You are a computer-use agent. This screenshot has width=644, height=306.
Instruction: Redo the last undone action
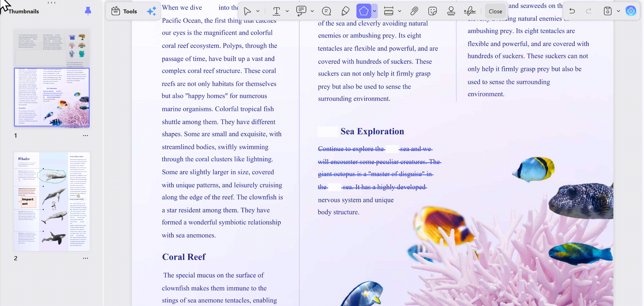tap(589, 11)
